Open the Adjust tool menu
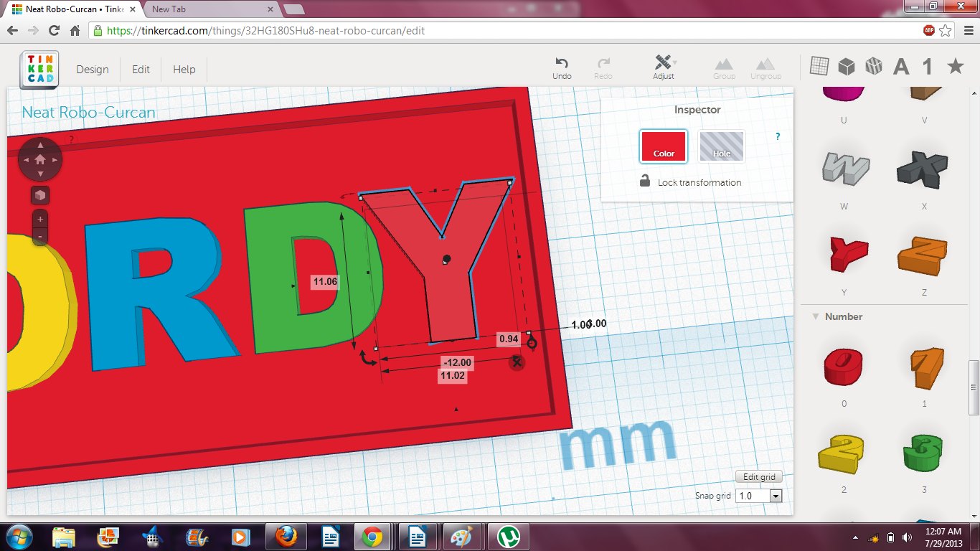980x551 pixels. coord(663,65)
